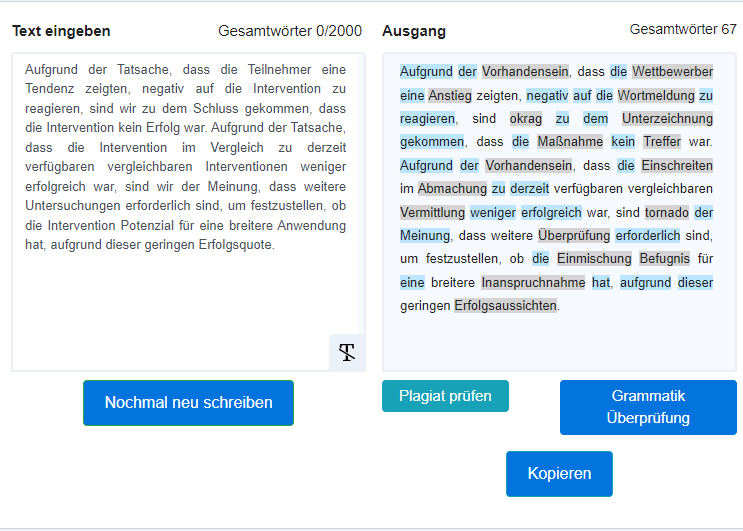Click the blue highlighted word Meinung
Viewport: 743px width, 531px height.
click(x=425, y=236)
